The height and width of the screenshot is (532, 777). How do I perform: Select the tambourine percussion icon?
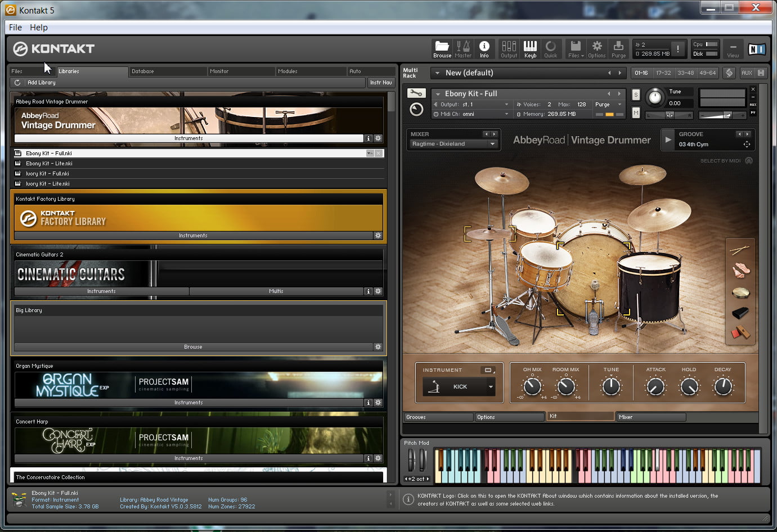click(740, 292)
